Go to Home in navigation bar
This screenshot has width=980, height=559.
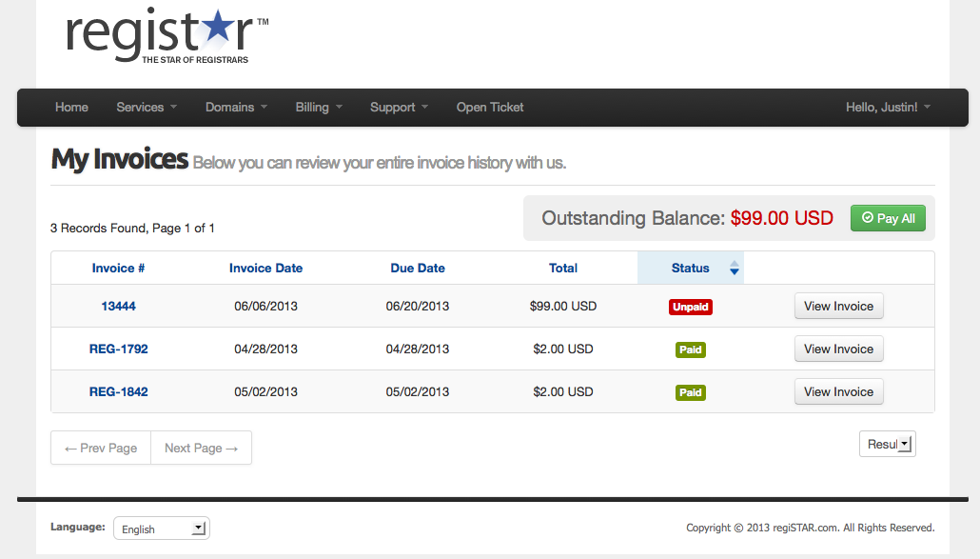pos(71,108)
